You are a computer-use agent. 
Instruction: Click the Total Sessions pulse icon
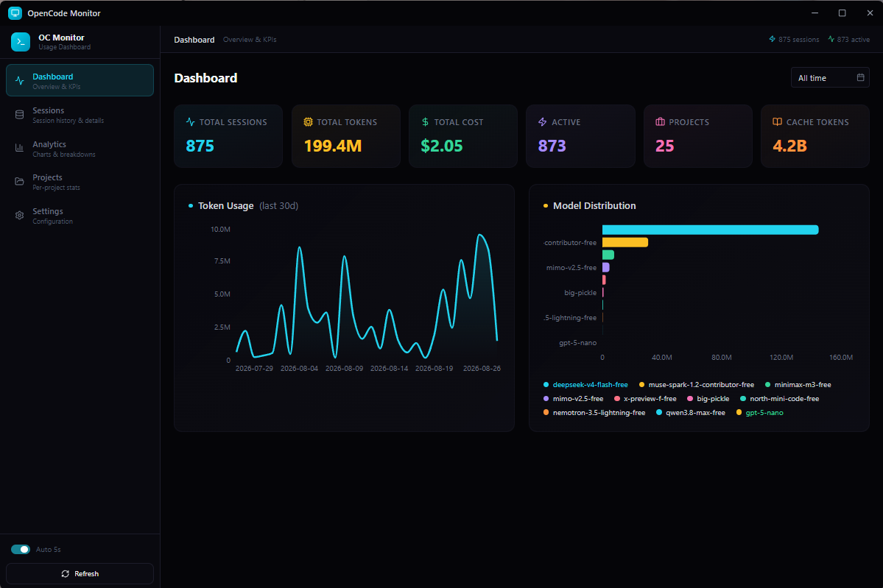[190, 122]
